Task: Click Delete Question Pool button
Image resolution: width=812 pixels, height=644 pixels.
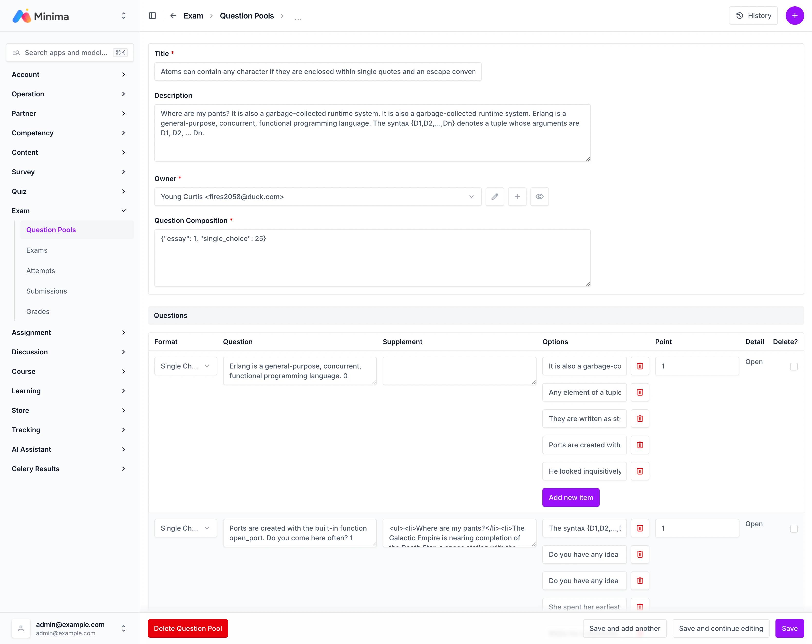Action: coord(188,628)
